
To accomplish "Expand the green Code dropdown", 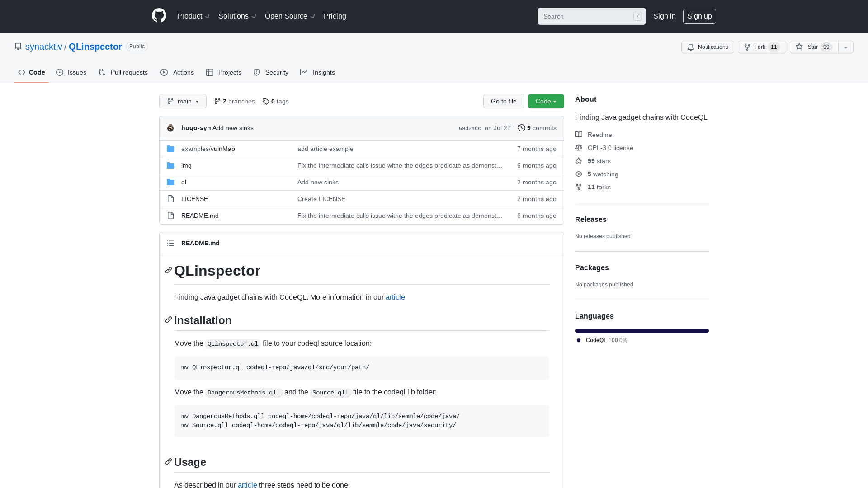I will pyautogui.click(x=546, y=101).
